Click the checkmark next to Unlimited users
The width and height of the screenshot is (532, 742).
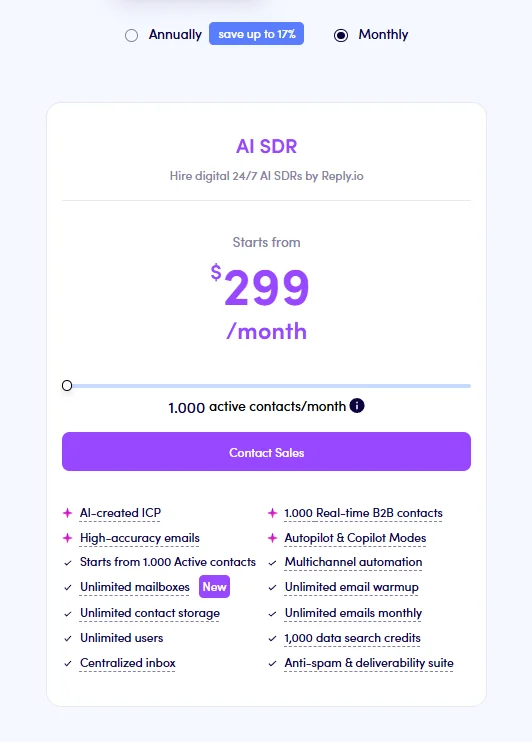point(68,638)
